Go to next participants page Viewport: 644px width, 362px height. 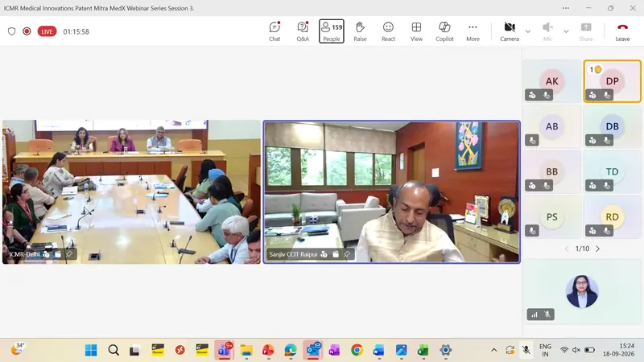(597, 249)
